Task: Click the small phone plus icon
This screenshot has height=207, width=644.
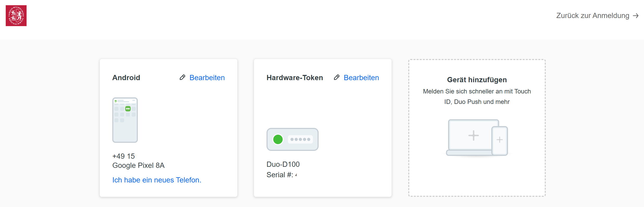Action: point(499,140)
